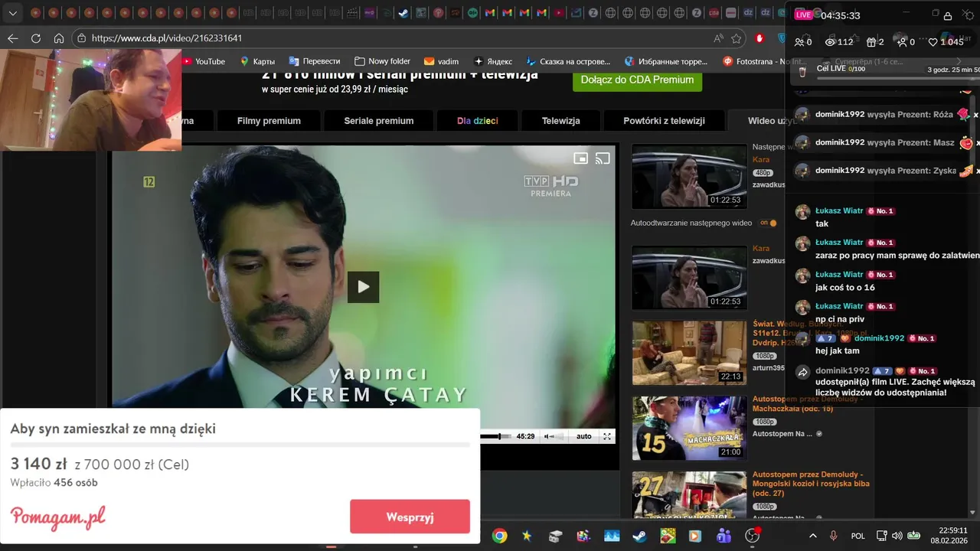Play the video with center play button

point(363,287)
